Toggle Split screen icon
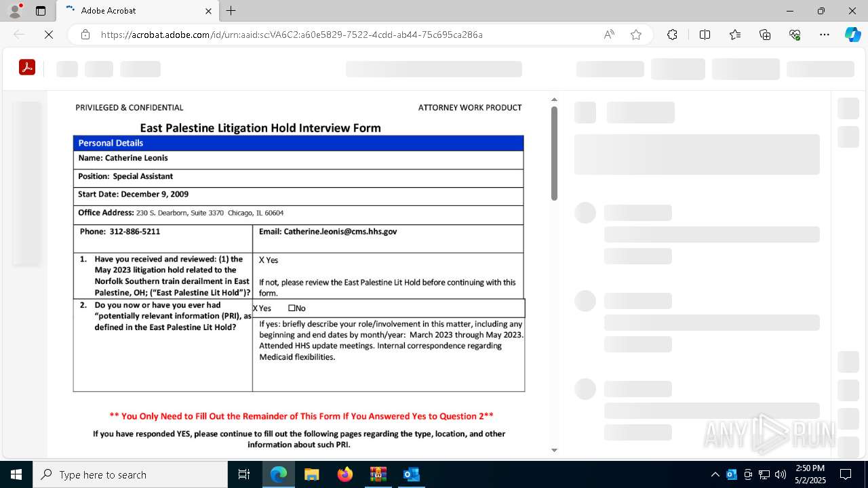The height and width of the screenshot is (488, 868). click(705, 35)
